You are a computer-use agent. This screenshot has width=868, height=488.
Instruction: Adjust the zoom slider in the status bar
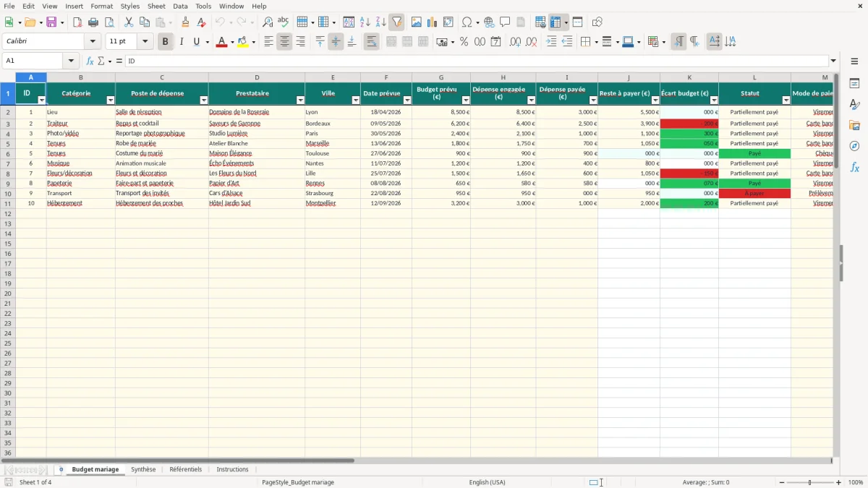pyautogui.click(x=809, y=482)
